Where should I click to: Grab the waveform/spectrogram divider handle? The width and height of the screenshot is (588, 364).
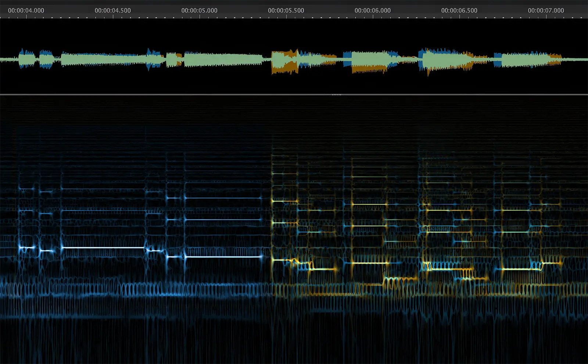pos(336,95)
